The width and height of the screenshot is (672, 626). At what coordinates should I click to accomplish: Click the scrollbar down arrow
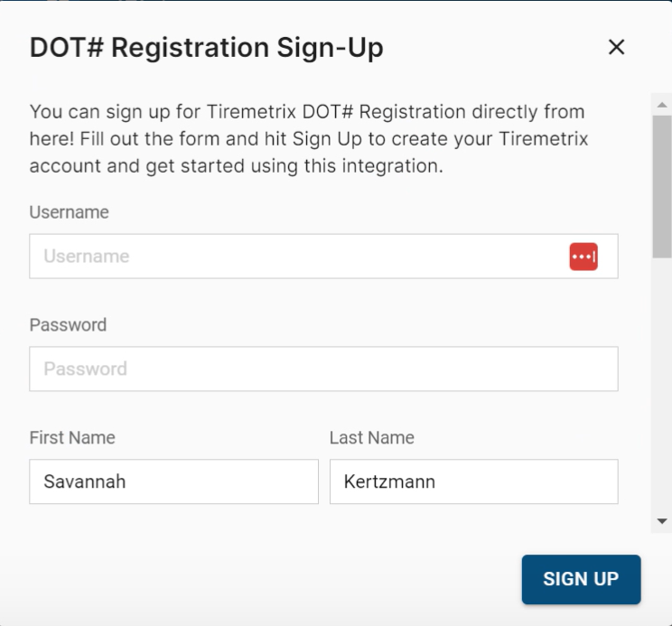click(x=662, y=521)
